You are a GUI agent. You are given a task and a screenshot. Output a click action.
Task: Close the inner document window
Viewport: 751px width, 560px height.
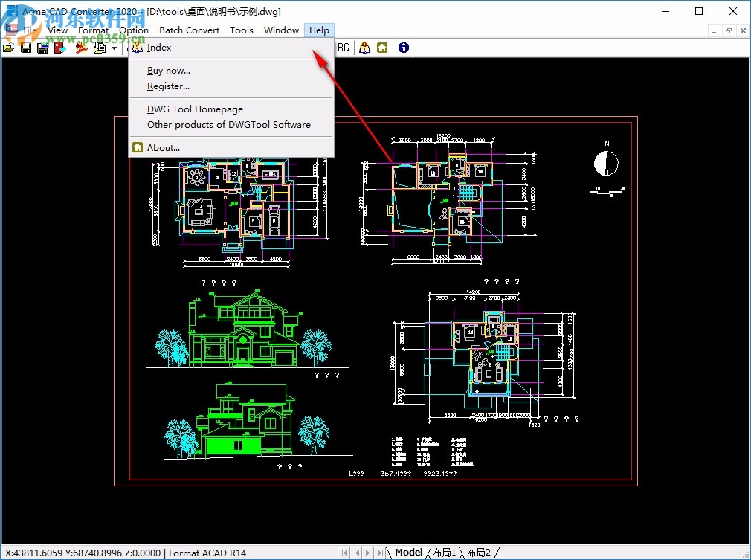pyautogui.click(x=743, y=31)
